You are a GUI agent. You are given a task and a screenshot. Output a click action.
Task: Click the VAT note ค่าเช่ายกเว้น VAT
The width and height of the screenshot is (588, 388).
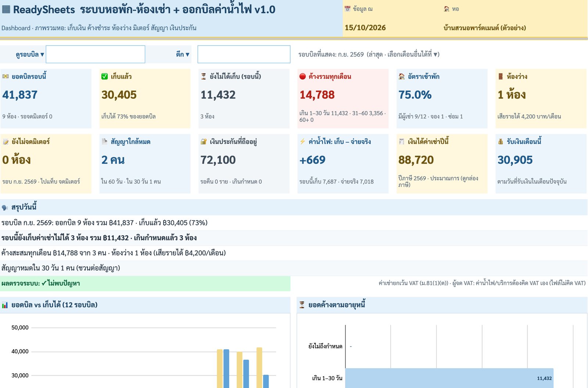[x=482, y=283]
